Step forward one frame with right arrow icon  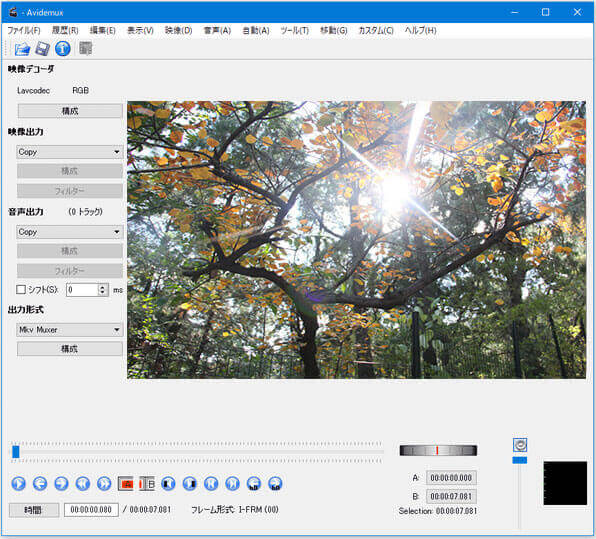[62, 484]
